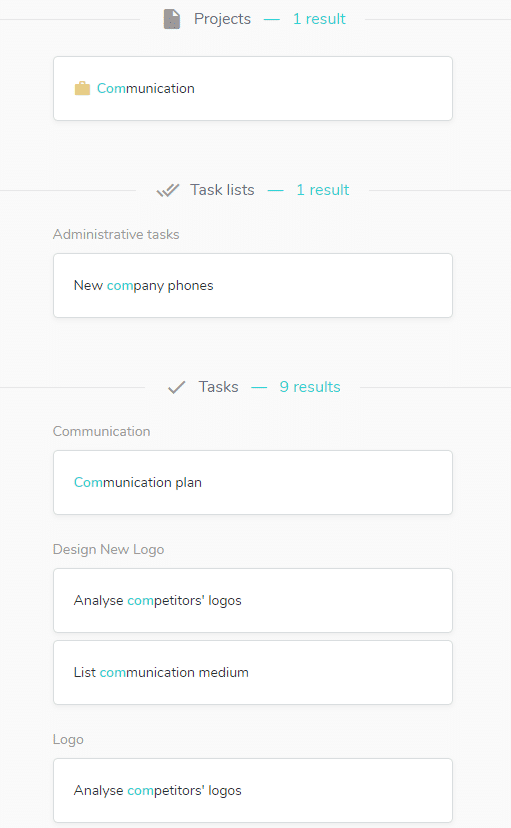This screenshot has width=511, height=828.
Task: Click the Design New Logo group label
Action: tap(108, 550)
